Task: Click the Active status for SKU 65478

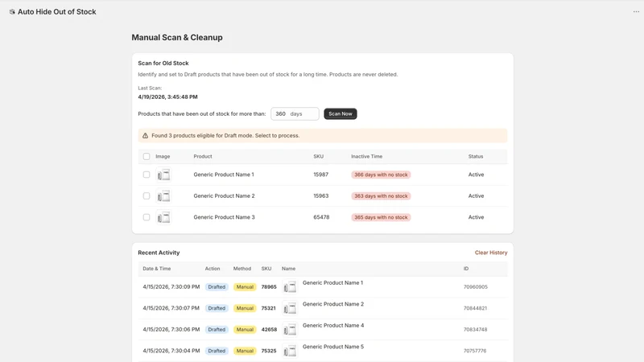Action: pos(476,217)
